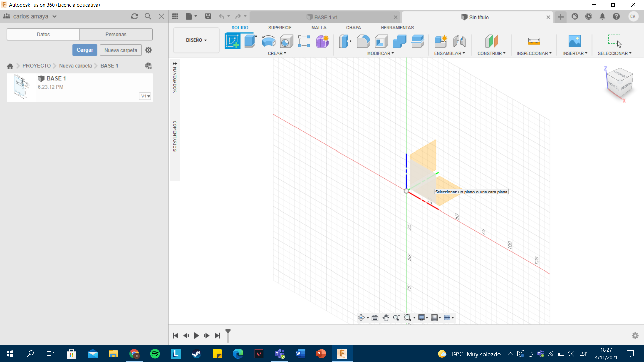
Task: Open data panel settings gear
Action: [148, 50]
